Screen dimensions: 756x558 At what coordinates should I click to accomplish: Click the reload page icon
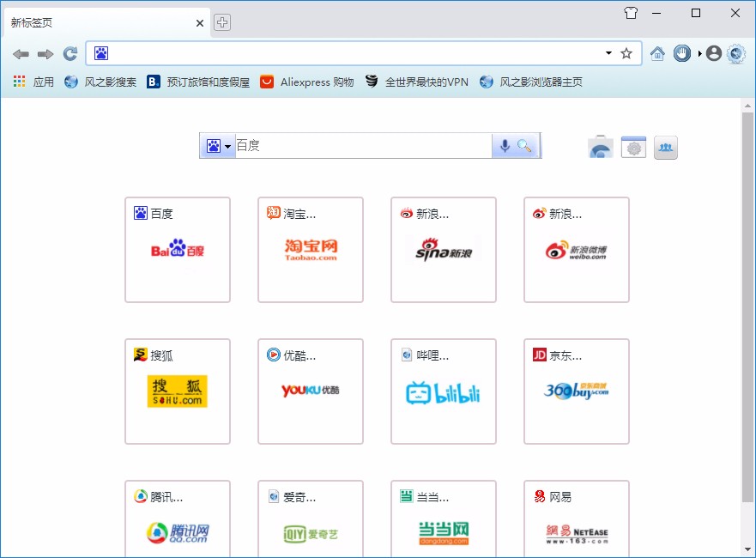coord(70,52)
